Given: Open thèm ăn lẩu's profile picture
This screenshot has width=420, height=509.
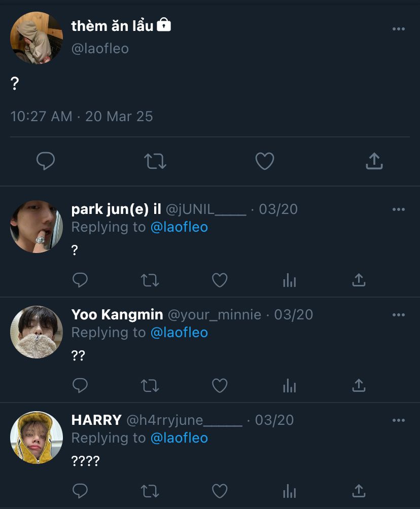Looking at the screenshot, I should click(36, 38).
